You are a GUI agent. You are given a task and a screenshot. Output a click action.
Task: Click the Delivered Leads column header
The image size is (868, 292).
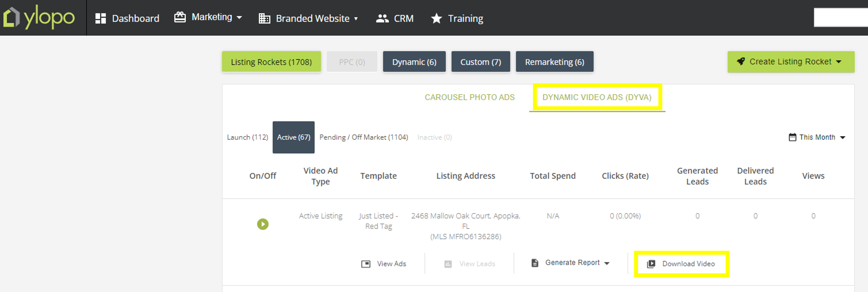(x=755, y=176)
